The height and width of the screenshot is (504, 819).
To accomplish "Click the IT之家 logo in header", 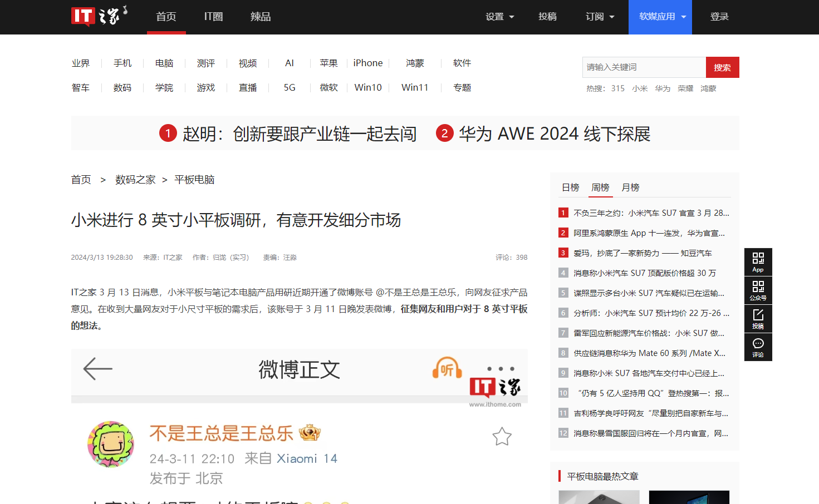I will pyautogui.click(x=99, y=16).
